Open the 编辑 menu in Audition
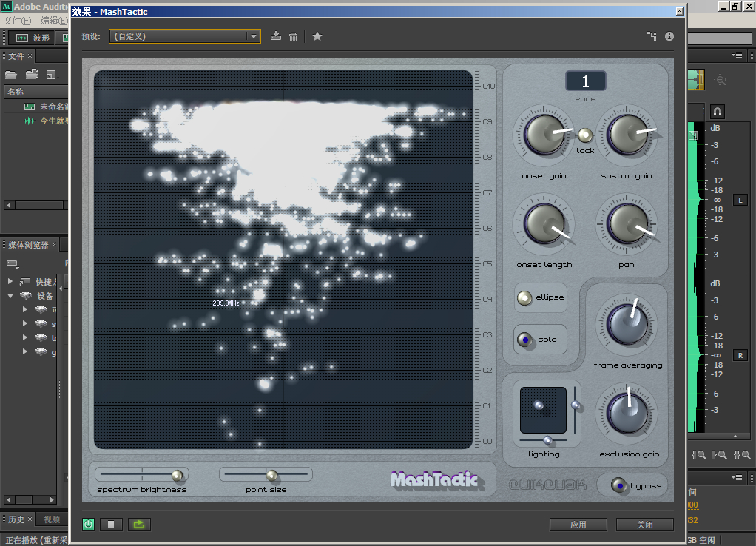 coord(53,20)
